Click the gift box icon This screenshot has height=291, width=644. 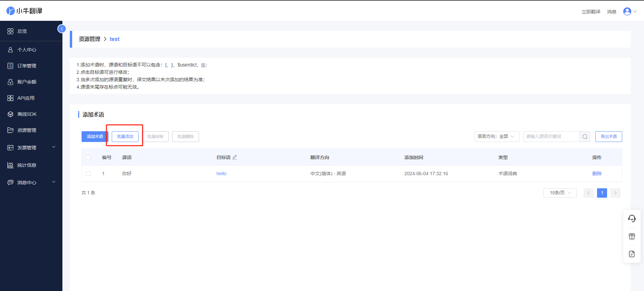632,236
